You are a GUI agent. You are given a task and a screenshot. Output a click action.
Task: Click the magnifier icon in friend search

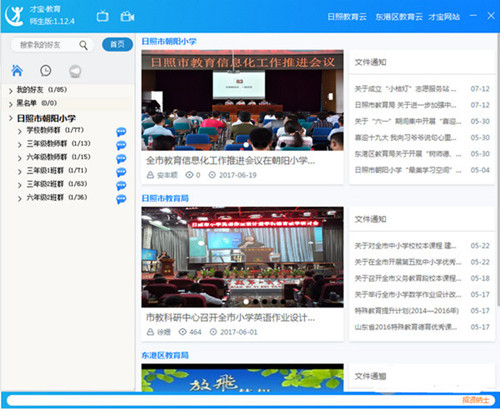(x=84, y=45)
